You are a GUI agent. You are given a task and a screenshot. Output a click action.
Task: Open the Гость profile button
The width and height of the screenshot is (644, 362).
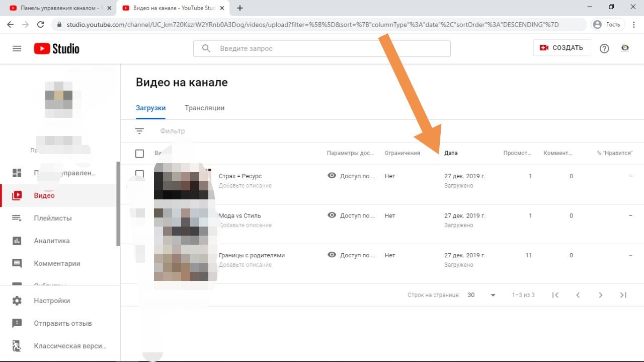click(x=608, y=24)
